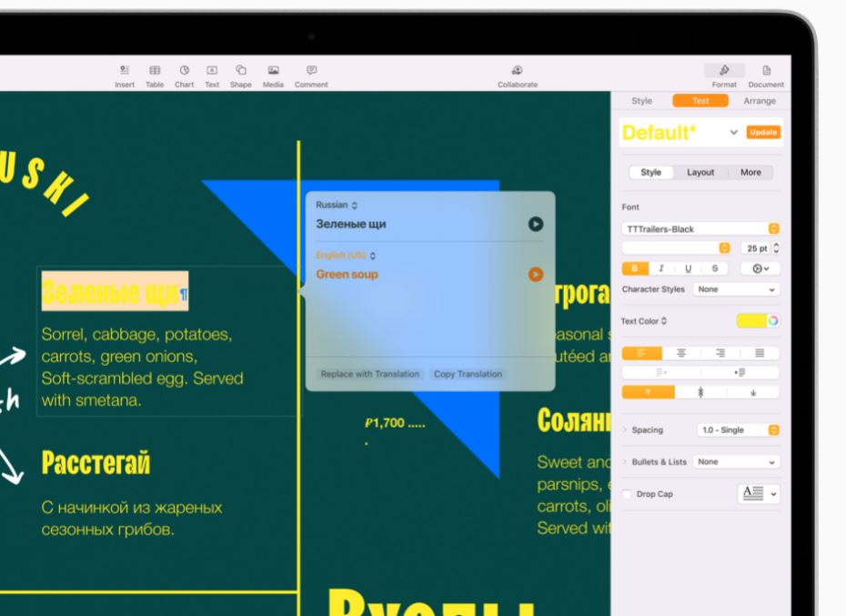Screen dimensions: 846x616
Task: Click Replace with Translation
Action: (370, 374)
